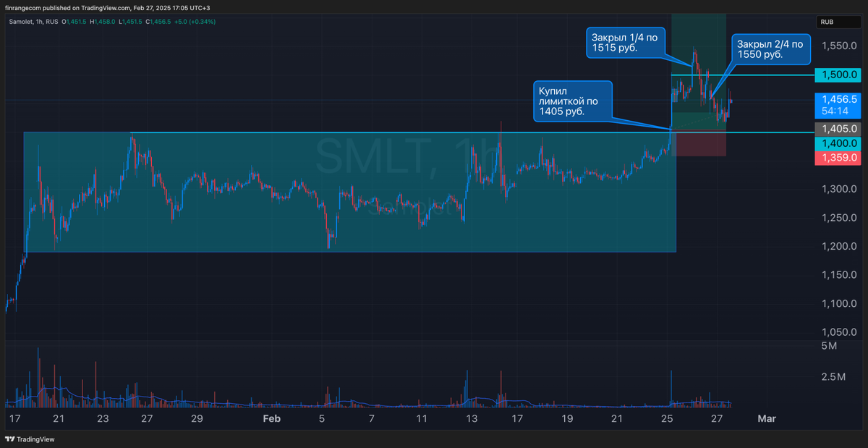Select the high value H1,458.0
The width and height of the screenshot is (868, 448).
(102, 22)
